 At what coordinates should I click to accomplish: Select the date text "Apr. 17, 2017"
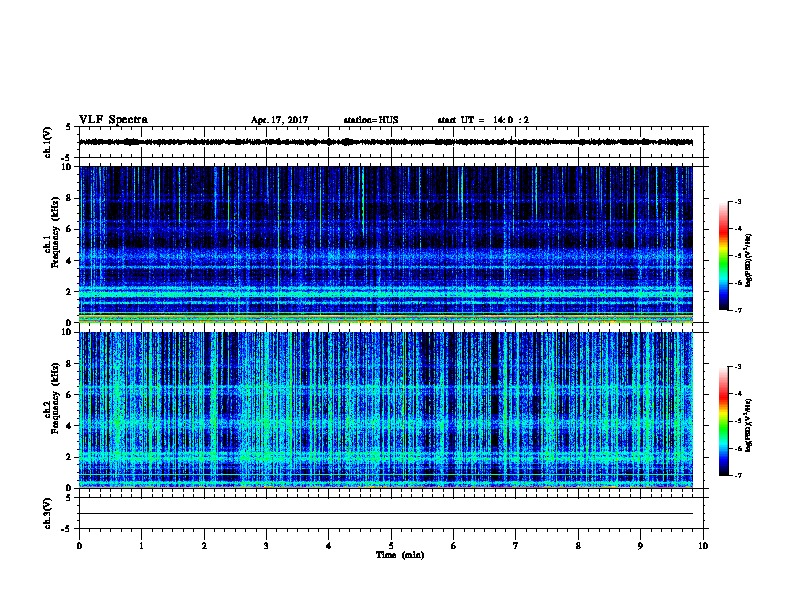pyautogui.click(x=279, y=120)
